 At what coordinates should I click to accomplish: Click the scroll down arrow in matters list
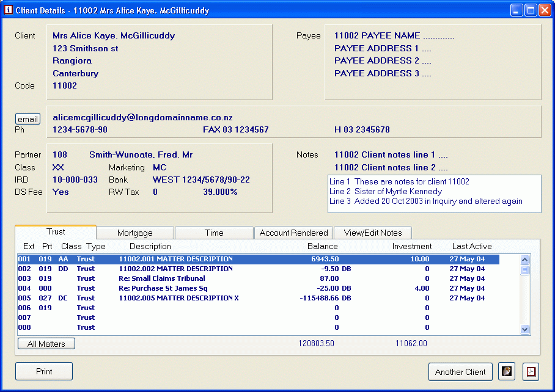(x=524, y=329)
